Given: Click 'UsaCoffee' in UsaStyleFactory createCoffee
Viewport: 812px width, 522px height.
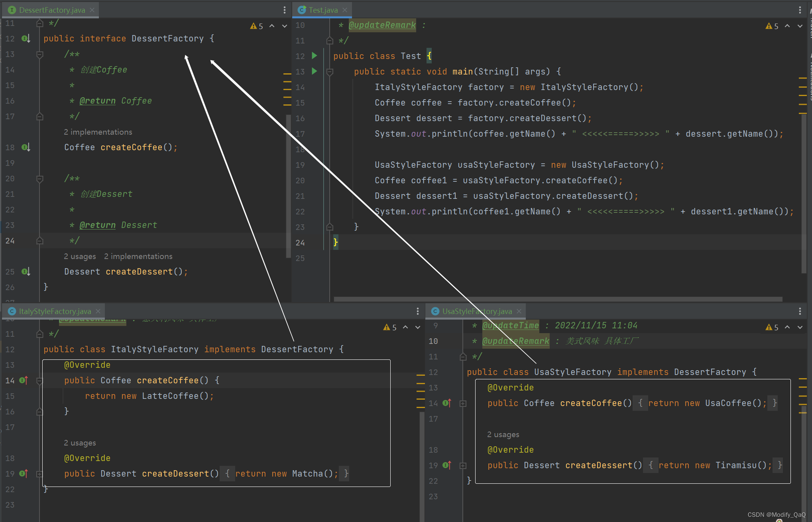Looking at the screenshot, I should pyautogui.click(x=728, y=403).
